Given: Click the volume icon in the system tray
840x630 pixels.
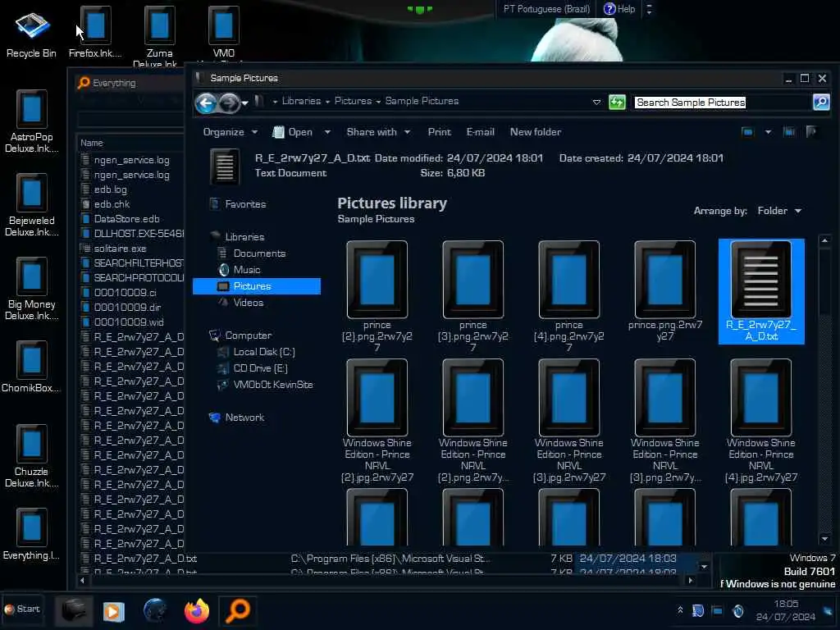Looking at the screenshot, I should (738, 610).
